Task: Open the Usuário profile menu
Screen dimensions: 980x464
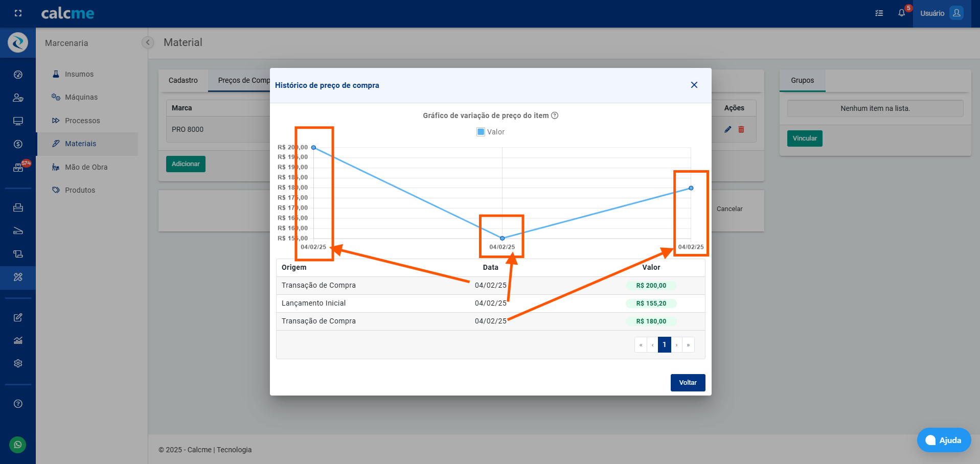Action: pyautogui.click(x=941, y=13)
